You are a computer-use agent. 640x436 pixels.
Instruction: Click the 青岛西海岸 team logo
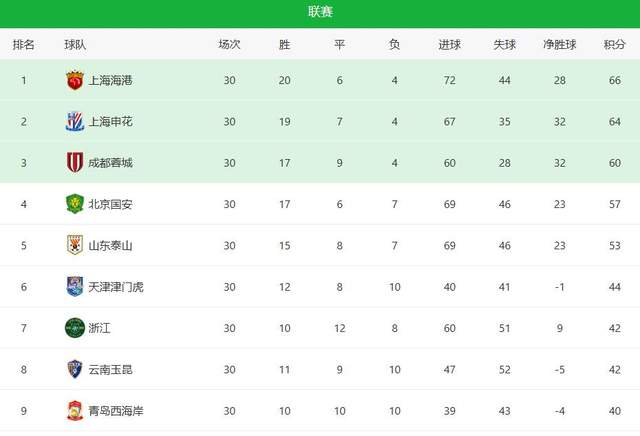click(75, 410)
